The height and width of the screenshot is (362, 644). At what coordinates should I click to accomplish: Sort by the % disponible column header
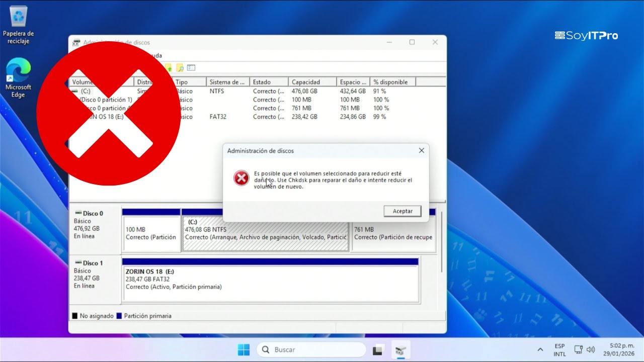(x=393, y=82)
